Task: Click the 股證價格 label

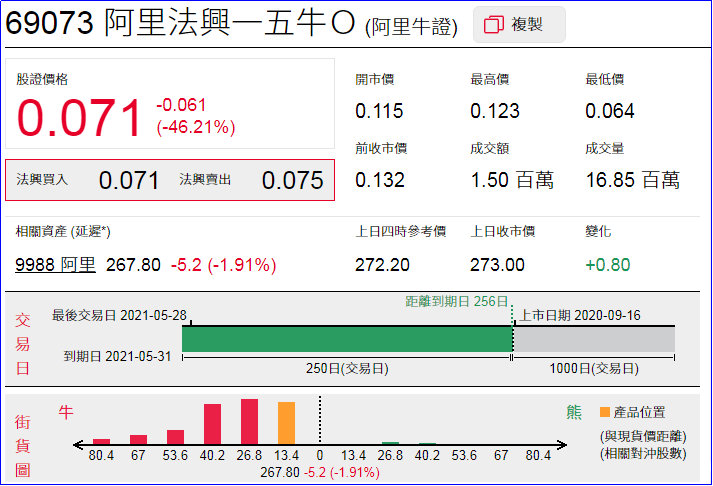Action: [42, 80]
